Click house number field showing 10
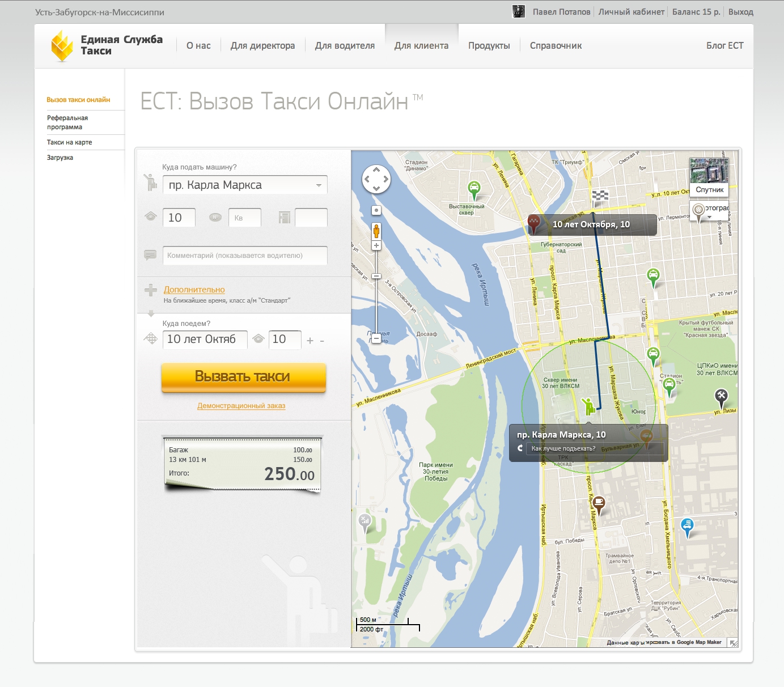The image size is (784, 687). (x=179, y=218)
